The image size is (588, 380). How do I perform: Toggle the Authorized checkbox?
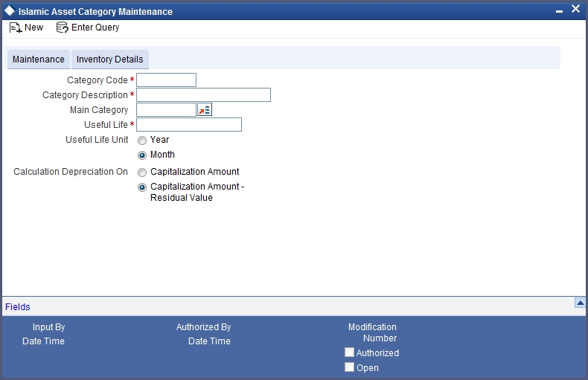350,352
